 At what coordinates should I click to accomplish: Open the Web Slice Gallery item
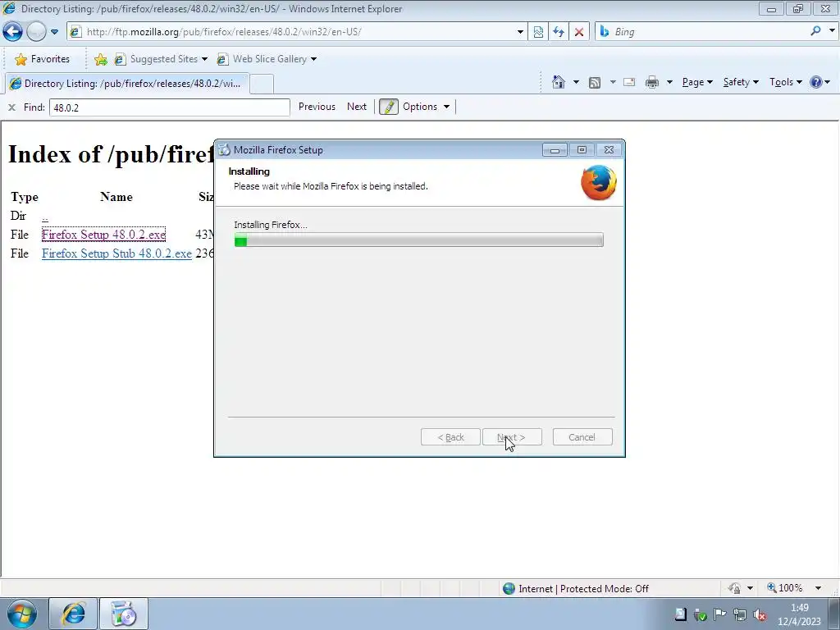[x=267, y=59]
